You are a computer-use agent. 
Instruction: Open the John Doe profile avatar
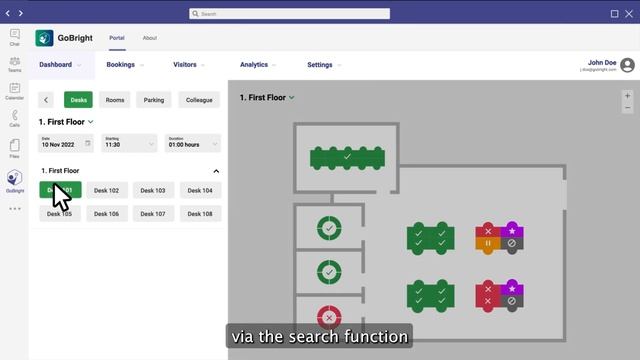pyautogui.click(x=627, y=65)
